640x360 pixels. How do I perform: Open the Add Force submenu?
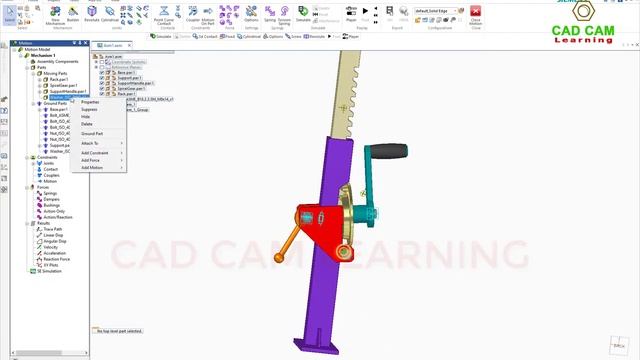tap(98, 160)
